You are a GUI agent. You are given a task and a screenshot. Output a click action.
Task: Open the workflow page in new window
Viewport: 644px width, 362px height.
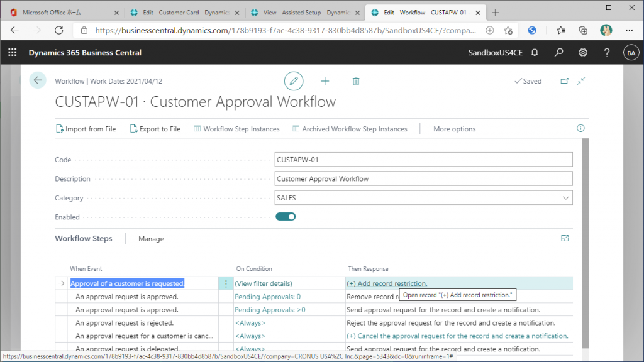(x=564, y=81)
